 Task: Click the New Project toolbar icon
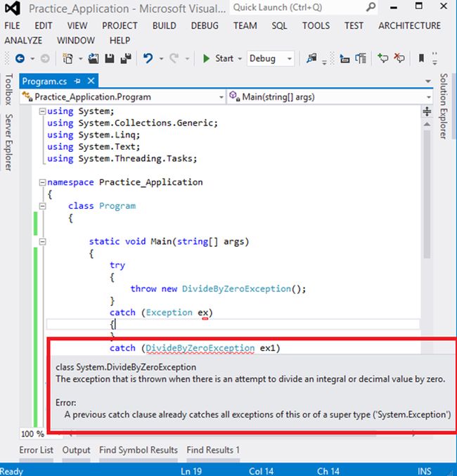pyautogui.click(x=67, y=58)
